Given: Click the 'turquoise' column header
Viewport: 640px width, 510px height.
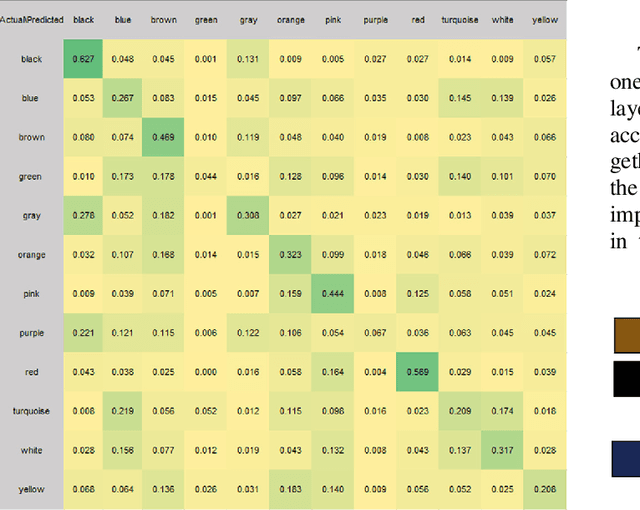Looking at the screenshot, I should (460, 20).
